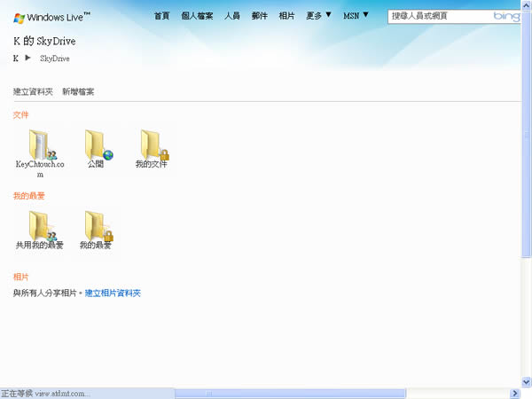Expand the MSN dropdown menu

pos(356,15)
